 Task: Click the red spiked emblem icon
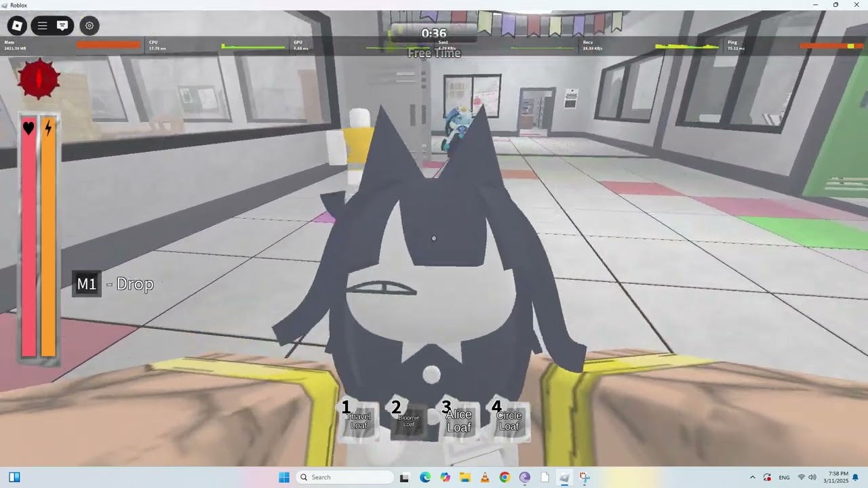coord(39,79)
